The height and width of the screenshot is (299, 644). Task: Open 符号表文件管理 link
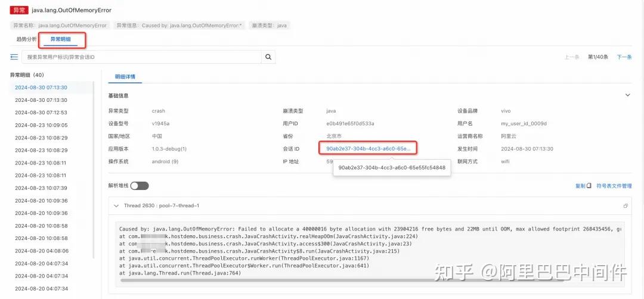[x=614, y=186]
